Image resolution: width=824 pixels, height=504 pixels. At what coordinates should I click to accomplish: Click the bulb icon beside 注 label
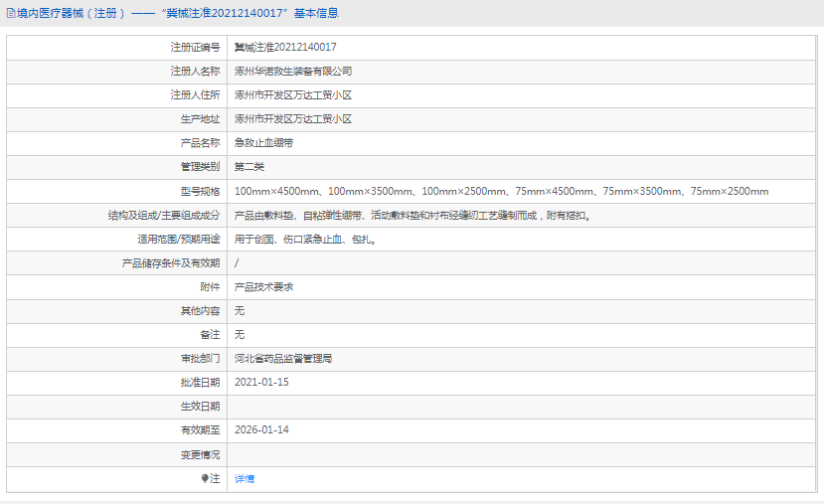coord(205,478)
